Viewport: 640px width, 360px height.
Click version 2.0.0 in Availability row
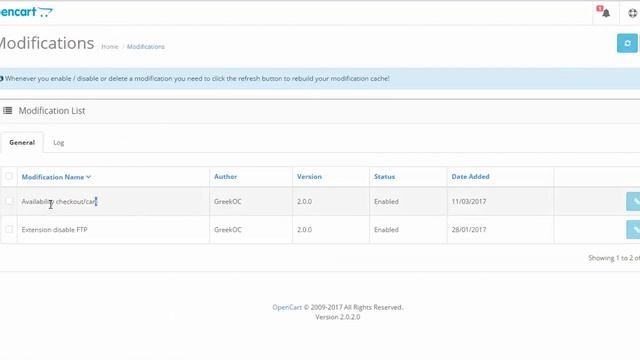(x=304, y=201)
